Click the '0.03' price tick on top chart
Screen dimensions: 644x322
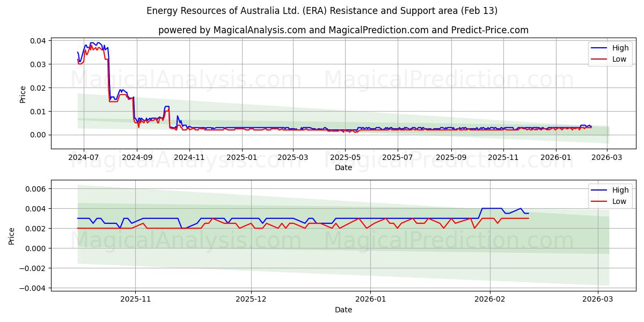pos(39,64)
